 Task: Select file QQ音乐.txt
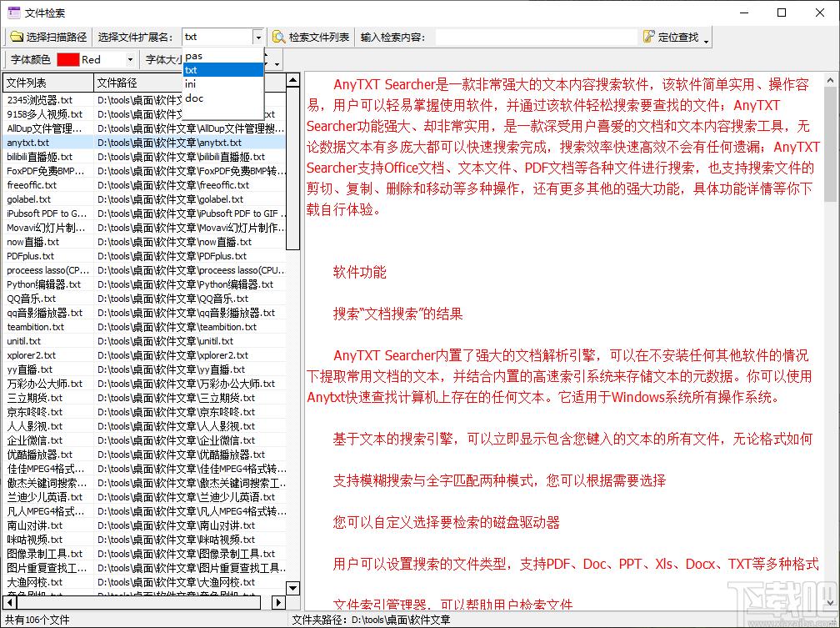(31, 299)
